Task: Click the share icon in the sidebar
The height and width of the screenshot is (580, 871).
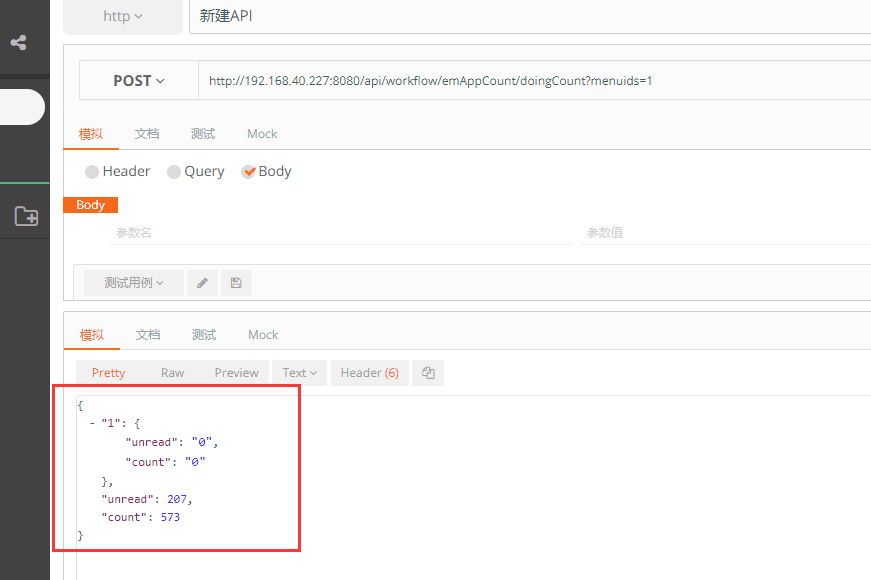Action: click(x=18, y=43)
